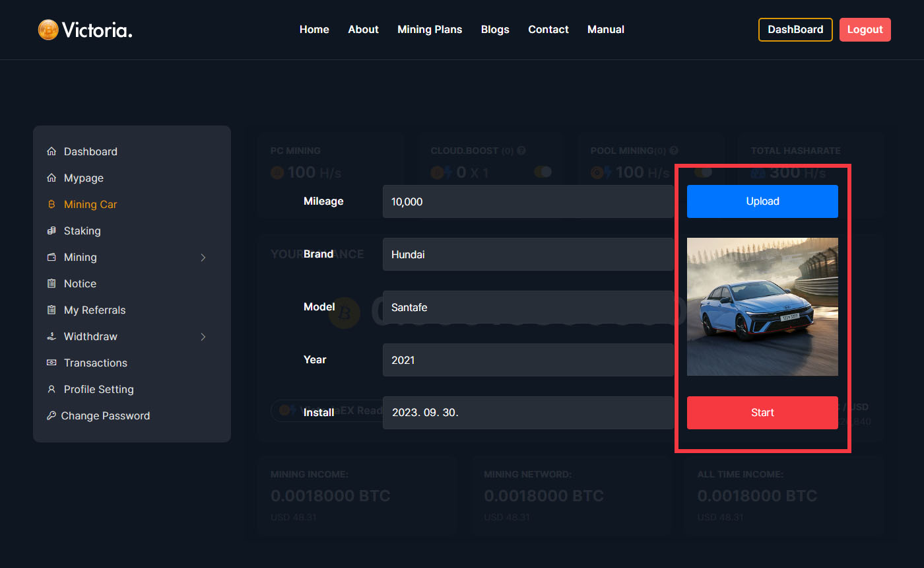Click the Logout button
The image size is (924, 568).
(865, 30)
